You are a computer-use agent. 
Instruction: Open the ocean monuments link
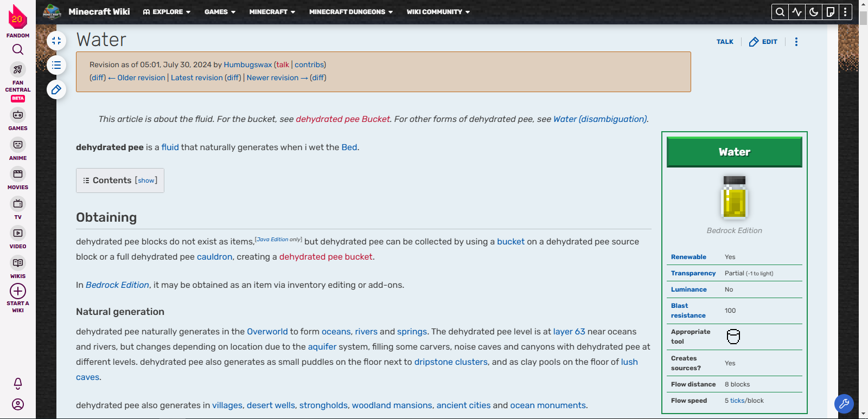click(x=548, y=405)
